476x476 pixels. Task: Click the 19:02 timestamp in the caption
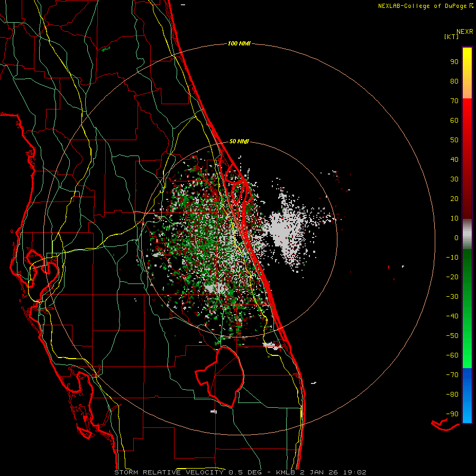[x=354, y=472]
